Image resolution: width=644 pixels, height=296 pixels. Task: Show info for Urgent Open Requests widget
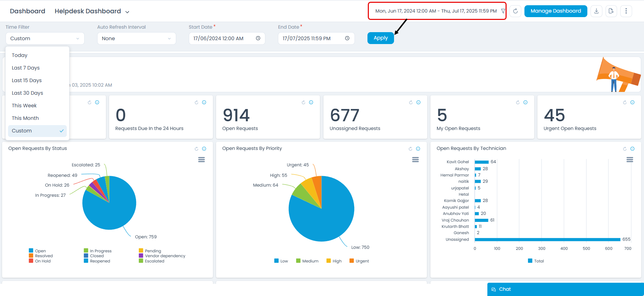[x=632, y=102]
